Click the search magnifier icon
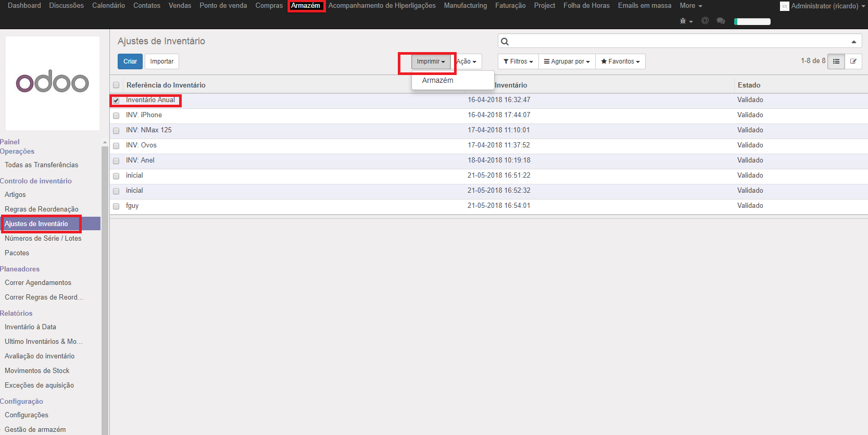The height and width of the screenshot is (435, 868). pos(505,41)
